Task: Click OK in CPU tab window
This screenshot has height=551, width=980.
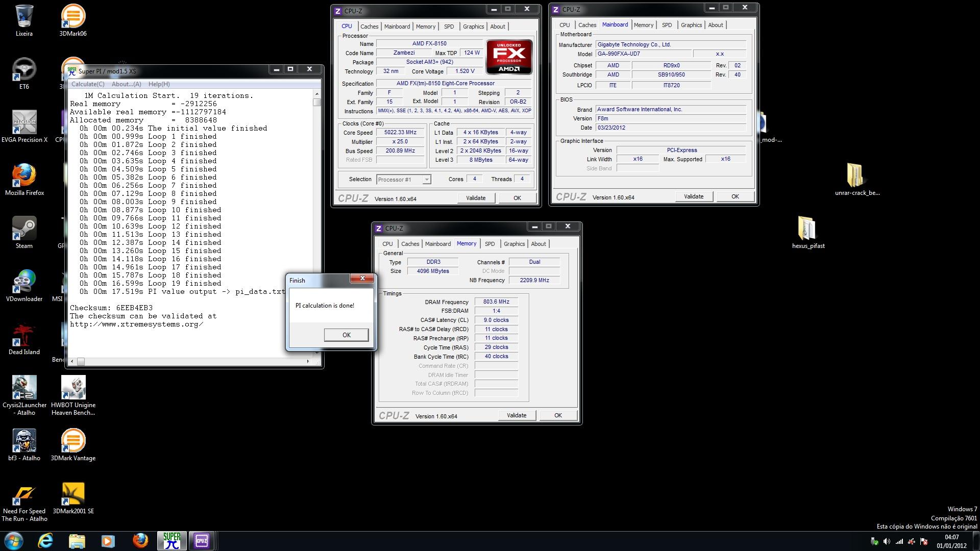Action: pos(517,198)
